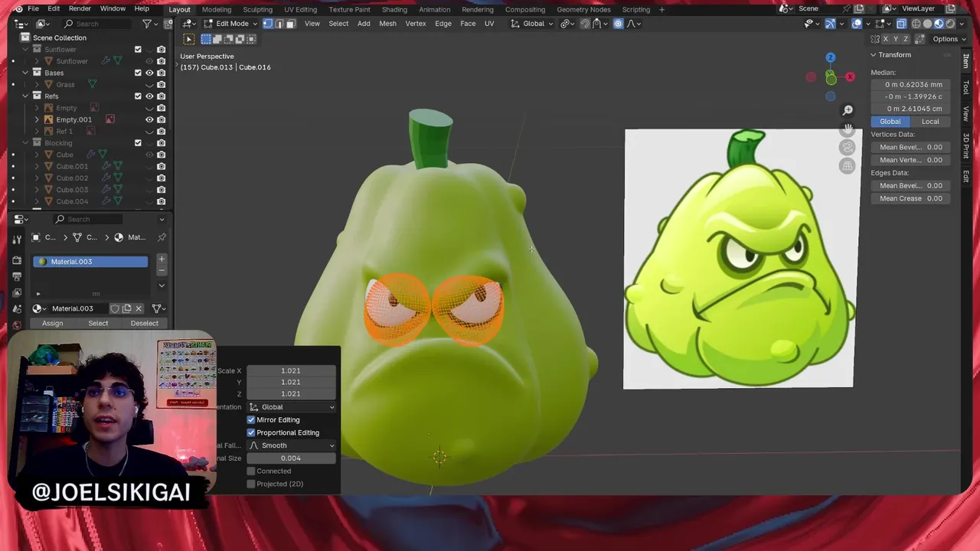This screenshot has height=551, width=980.
Task: Click the pan hand viewport icon
Action: (848, 129)
